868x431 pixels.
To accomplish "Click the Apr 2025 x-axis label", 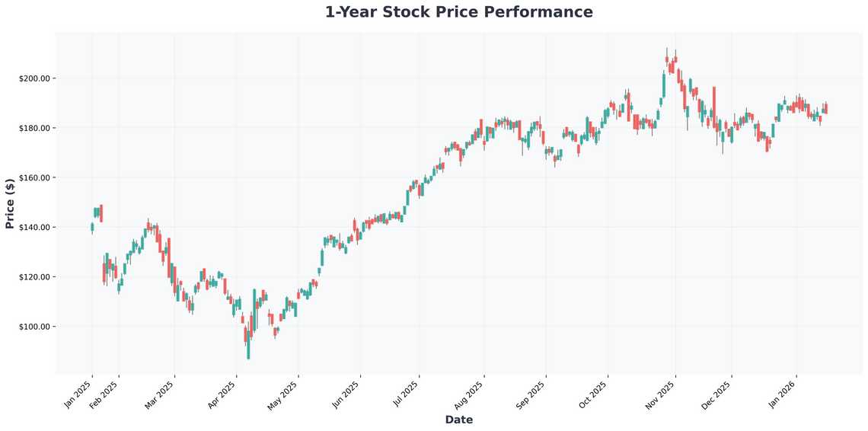I will (222, 394).
